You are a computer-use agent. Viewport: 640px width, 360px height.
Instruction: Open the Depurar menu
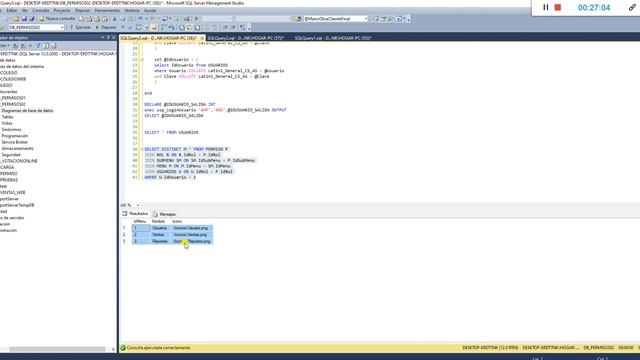click(82, 11)
